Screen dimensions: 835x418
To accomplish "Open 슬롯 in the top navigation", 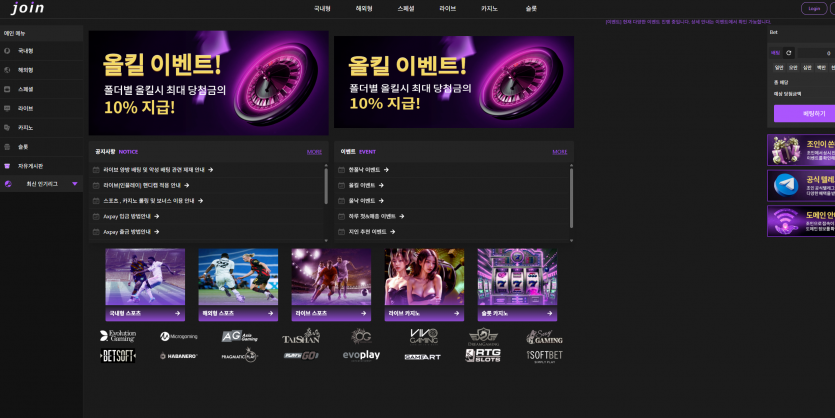I will (x=531, y=9).
